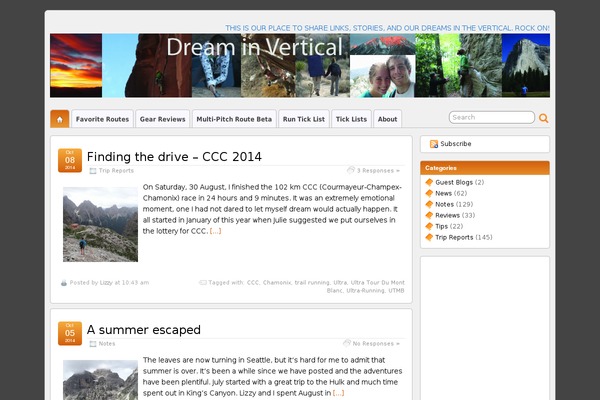Viewport: 600px width, 400px height.
Task: Open the 3 Responses comments link
Action: 378,171
